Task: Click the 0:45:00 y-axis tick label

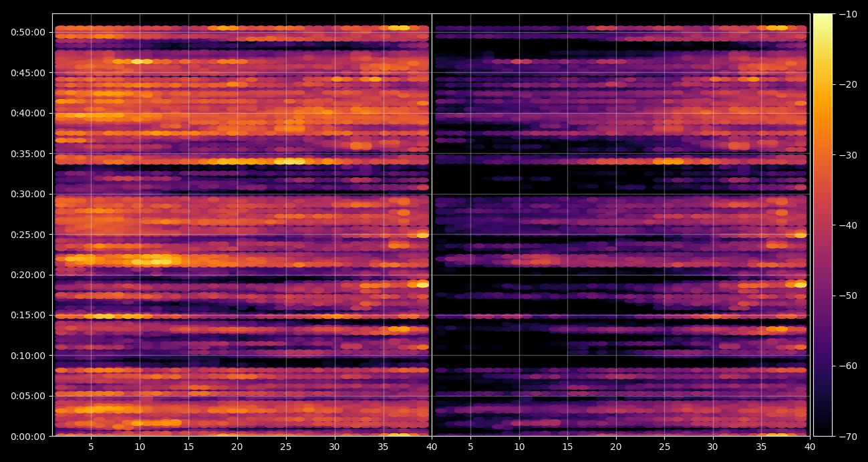Action: 27,73
